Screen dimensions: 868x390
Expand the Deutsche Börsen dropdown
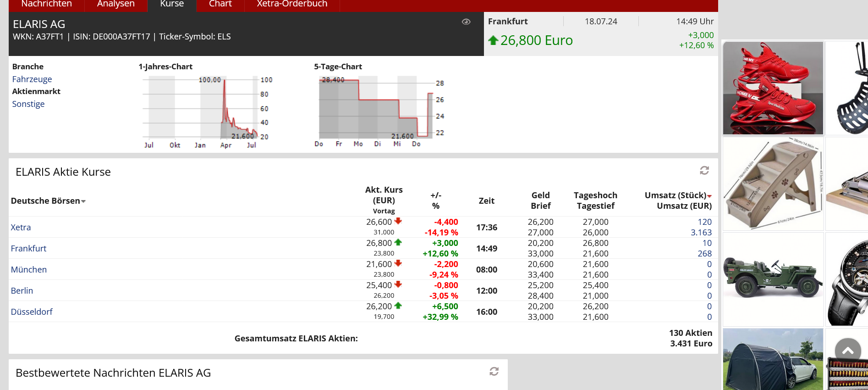[83, 201]
